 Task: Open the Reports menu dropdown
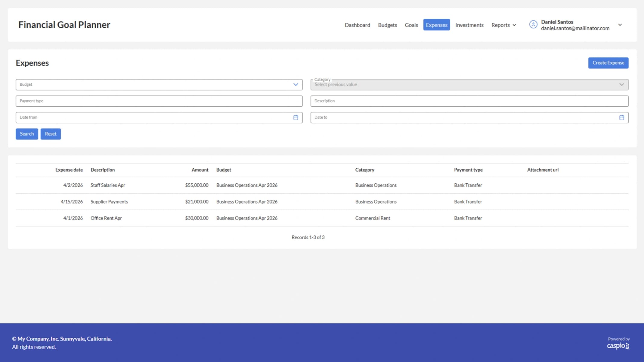pos(503,25)
